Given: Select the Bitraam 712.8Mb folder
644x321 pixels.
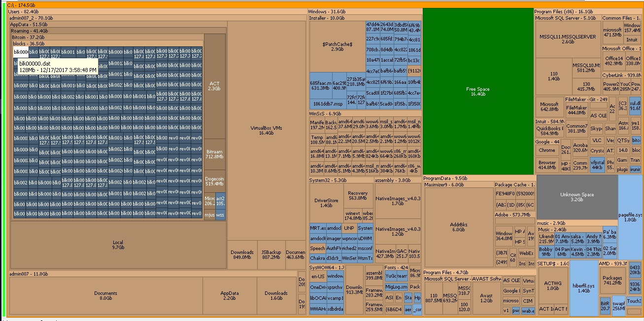Looking at the screenshot, I should click(x=214, y=154).
